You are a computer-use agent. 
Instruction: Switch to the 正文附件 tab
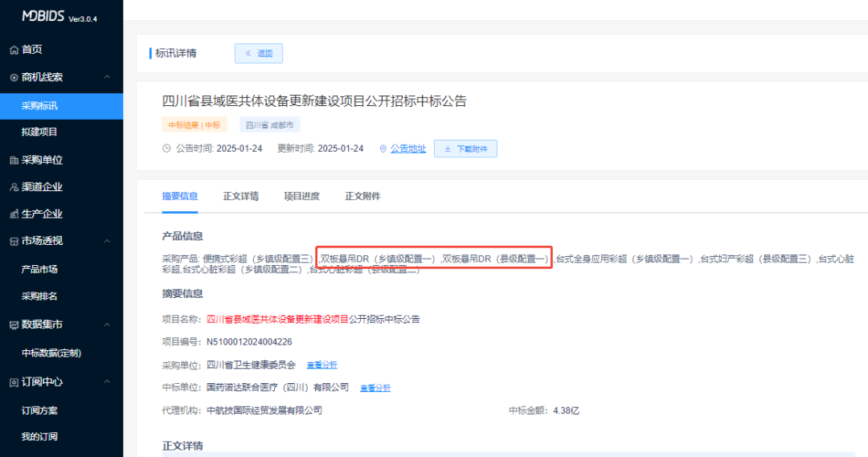click(x=362, y=197)
